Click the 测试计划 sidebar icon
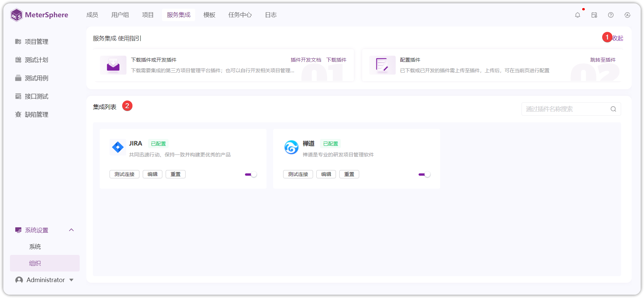 pyautogui.click(x=18, y=60)
